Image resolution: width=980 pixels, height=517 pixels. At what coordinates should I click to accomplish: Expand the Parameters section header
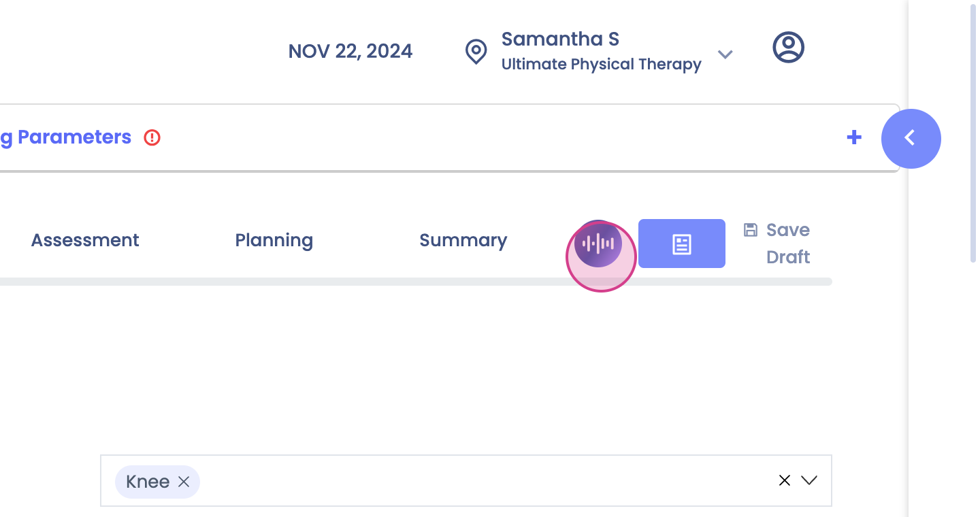pos(65,137)
